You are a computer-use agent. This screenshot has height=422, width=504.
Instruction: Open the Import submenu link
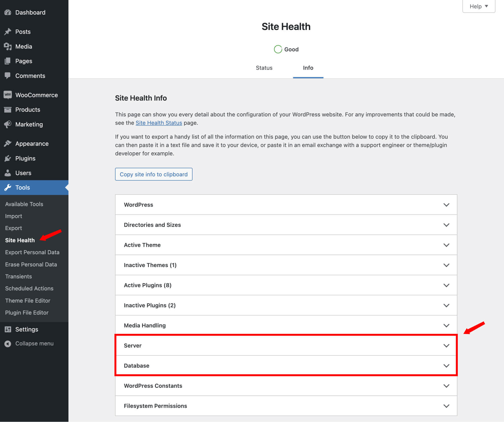coord(14,216)
